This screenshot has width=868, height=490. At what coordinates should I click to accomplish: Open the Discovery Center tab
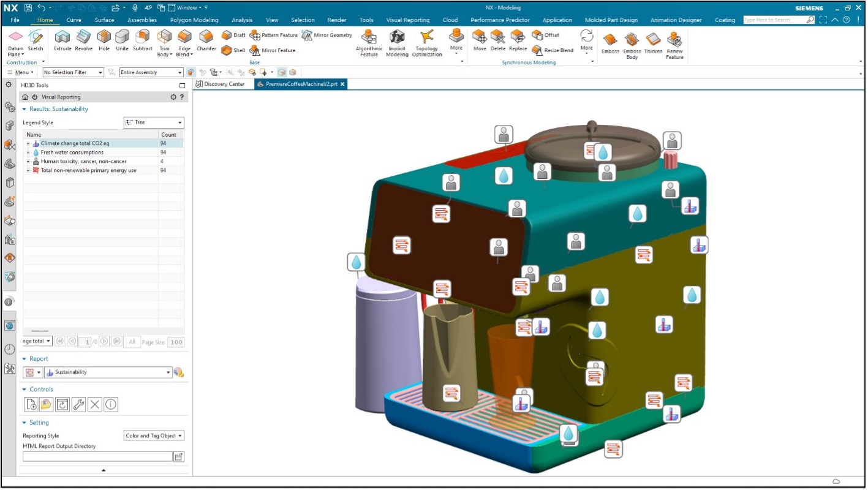tap(221, 84)
